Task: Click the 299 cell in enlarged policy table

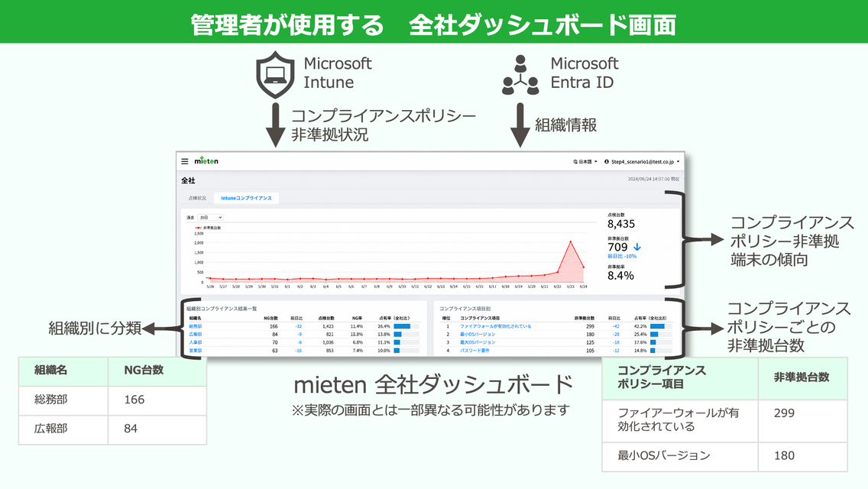Action: [x=803, y=421]
